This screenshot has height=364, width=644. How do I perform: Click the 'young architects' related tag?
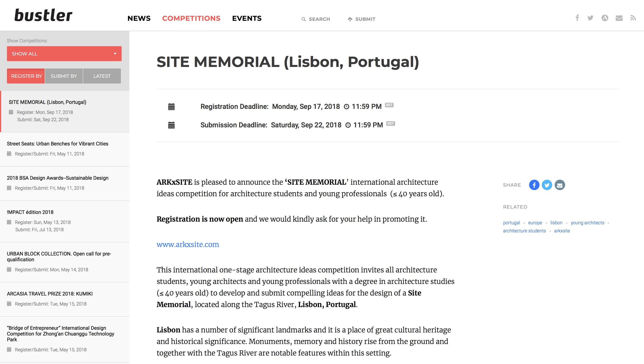tap(587, 223)
